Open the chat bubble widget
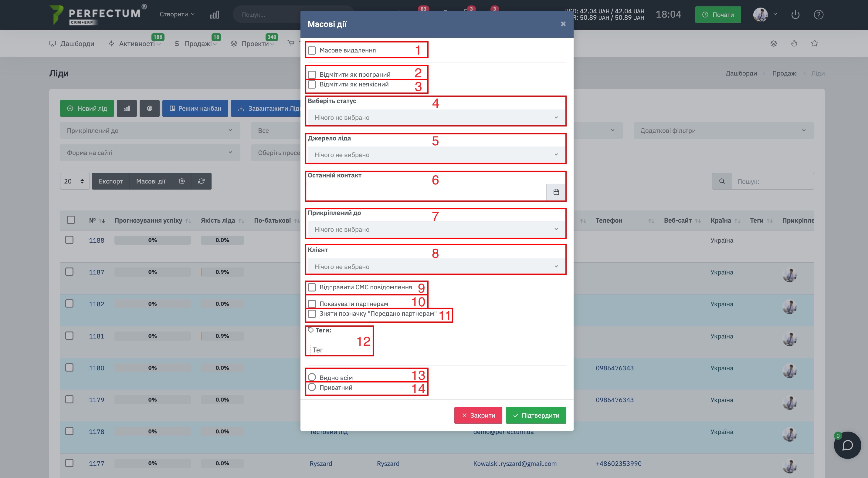 click(x=847, y=445)
